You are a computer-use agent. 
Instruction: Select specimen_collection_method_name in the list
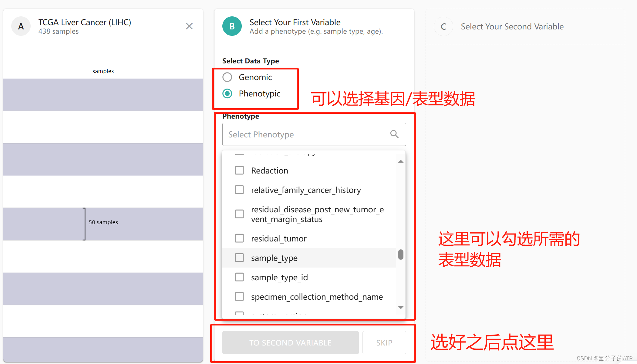239,297
